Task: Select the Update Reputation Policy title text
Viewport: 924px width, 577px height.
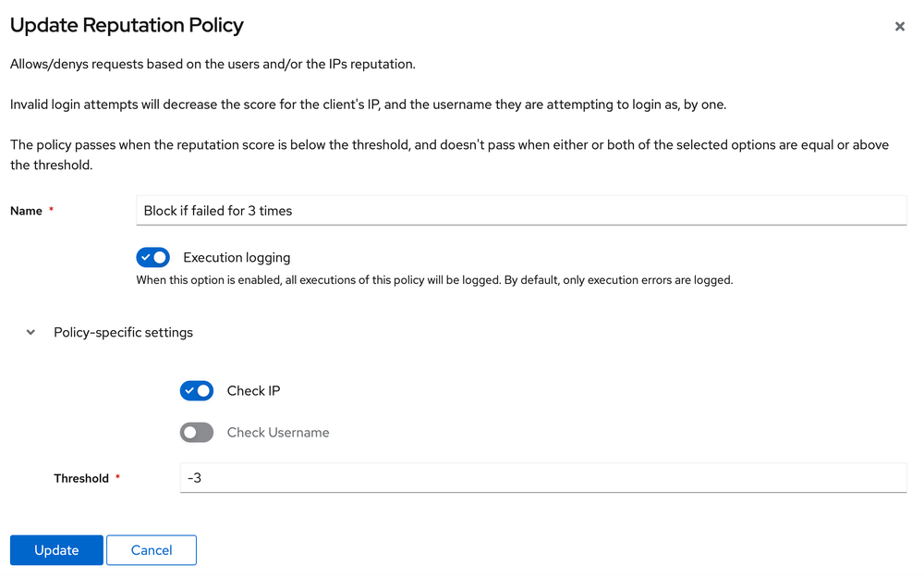Action: click(127, 25)
